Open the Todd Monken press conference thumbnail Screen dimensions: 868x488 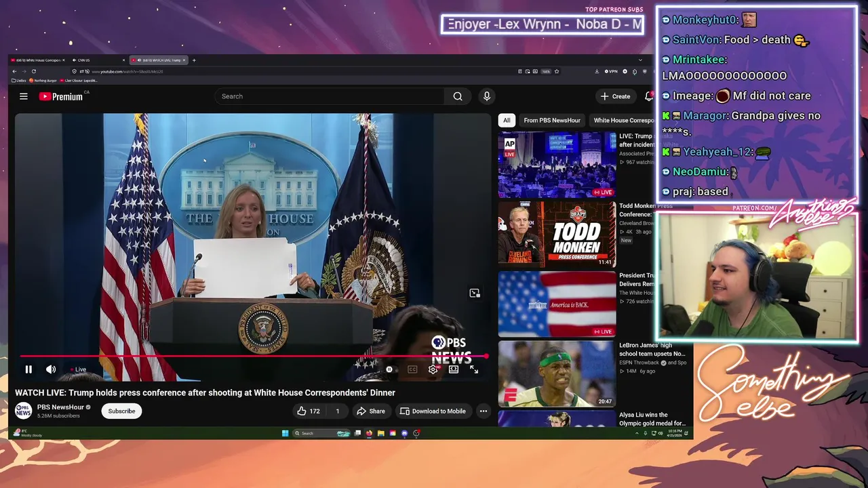(557, 235)
